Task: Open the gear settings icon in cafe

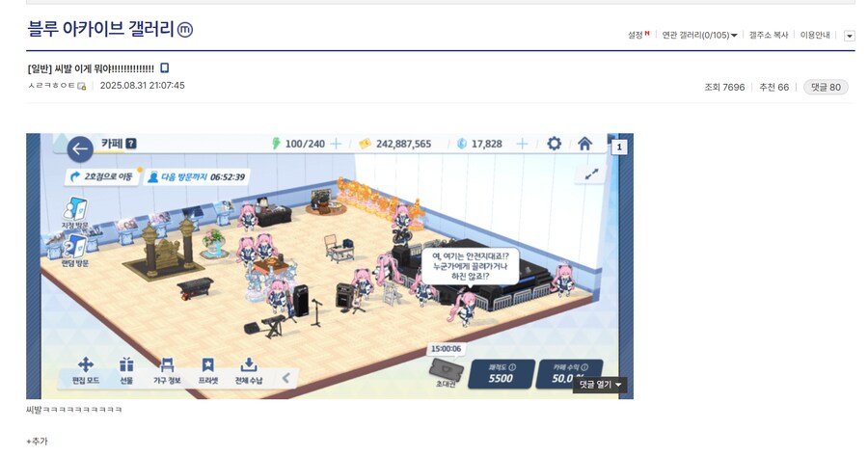Action: pyautogui.click(x=555, y=144)
